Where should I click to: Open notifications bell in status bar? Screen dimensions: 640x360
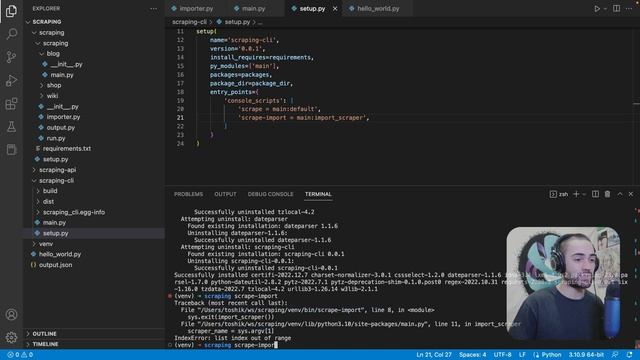pyautogui.click(x=629, y=355)
